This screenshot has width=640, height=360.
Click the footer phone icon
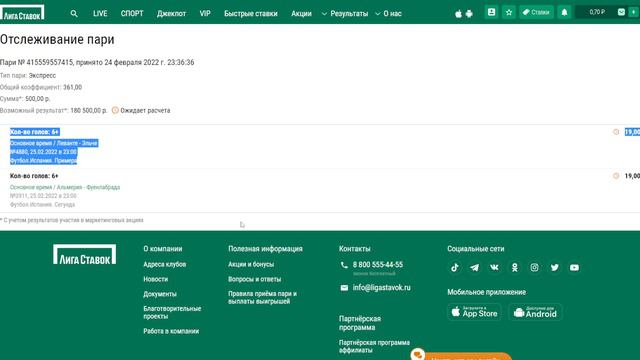click(344, 265)
